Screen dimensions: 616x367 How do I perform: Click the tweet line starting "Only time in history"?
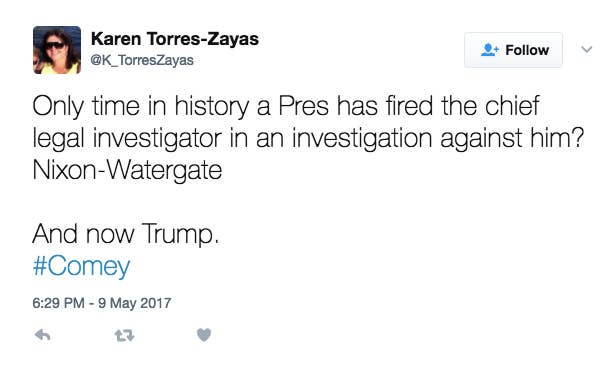[286, 106]
